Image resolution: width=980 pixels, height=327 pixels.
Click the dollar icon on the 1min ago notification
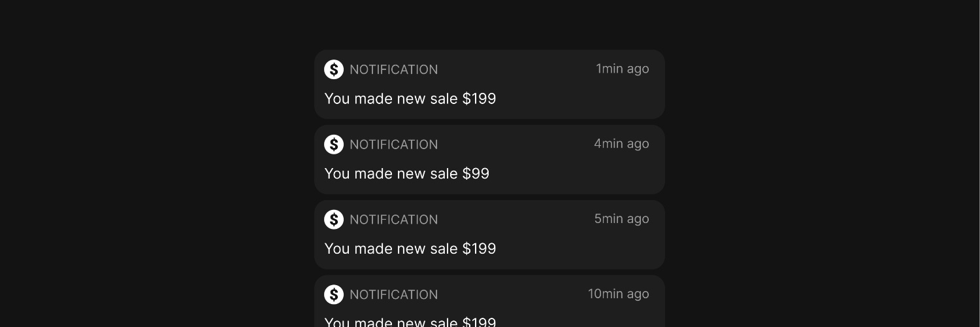(x=334, y=69)
